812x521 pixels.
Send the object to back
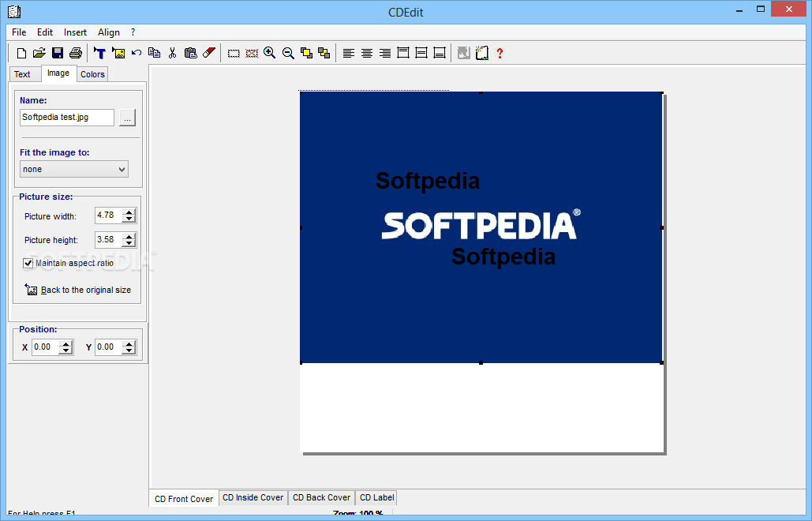pos(324,53)
